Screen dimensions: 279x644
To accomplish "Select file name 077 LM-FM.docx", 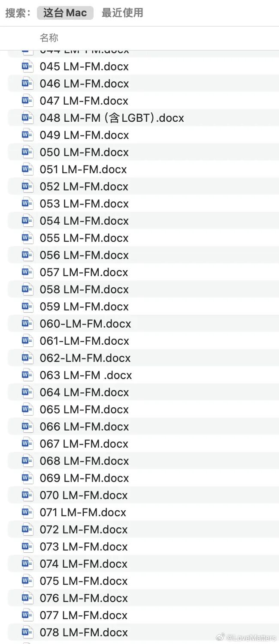I will point(84,615).
